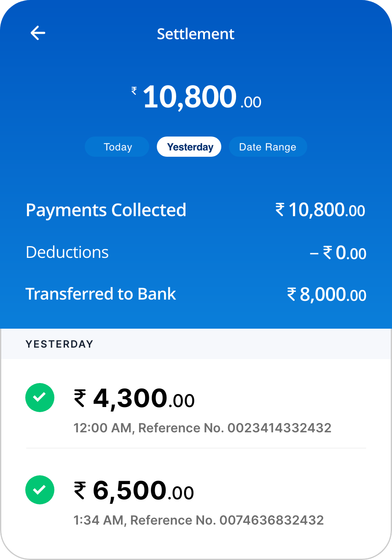
Task: Switch to the Yesterday filter
Action: (x=189, y=147)
